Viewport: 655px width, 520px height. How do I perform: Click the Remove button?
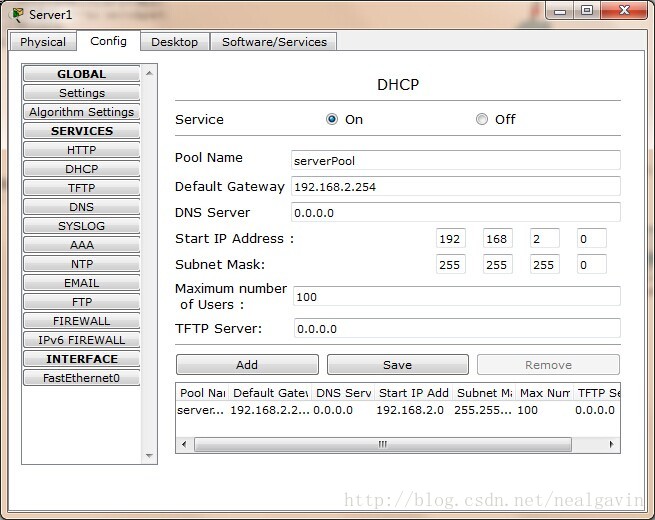(x=548, y=365)
